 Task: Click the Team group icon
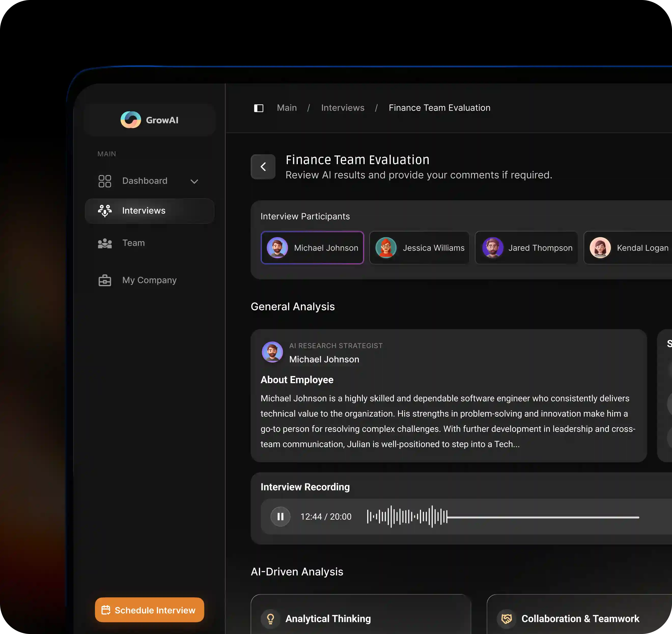point(105,243)
